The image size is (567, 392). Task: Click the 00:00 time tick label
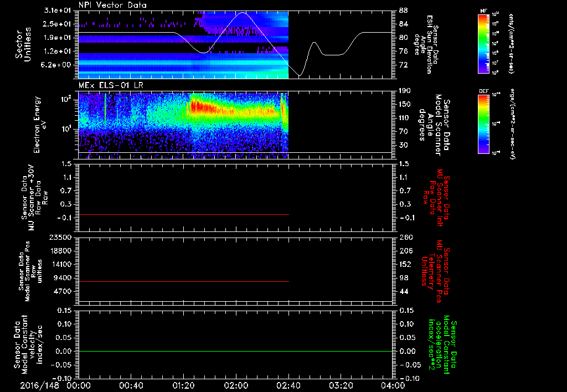tap(79, 385)
